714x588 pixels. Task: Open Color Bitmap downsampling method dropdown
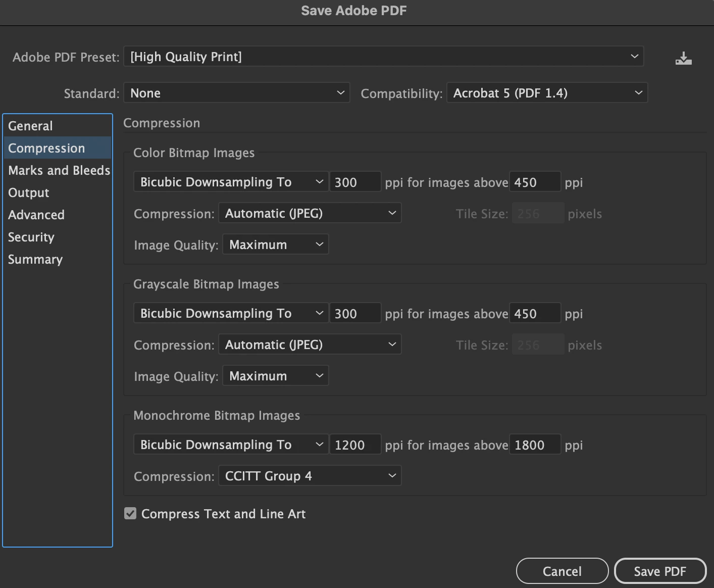[231, 182]
